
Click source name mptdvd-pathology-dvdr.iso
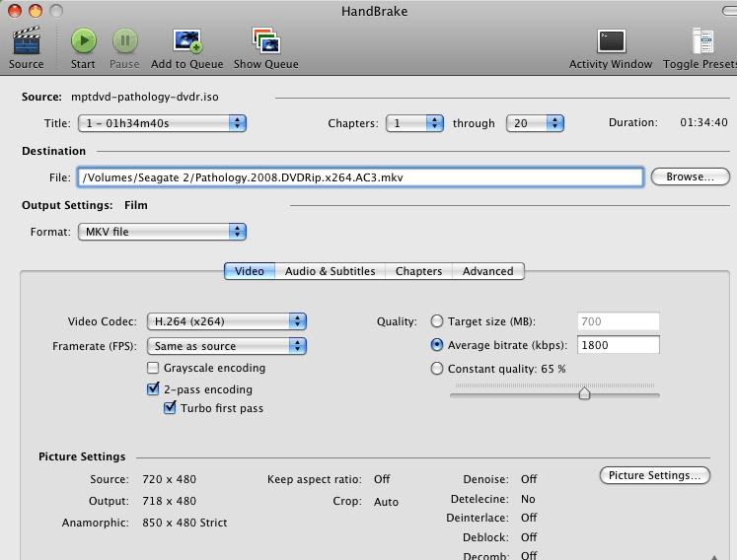click(x=145, y=97)
